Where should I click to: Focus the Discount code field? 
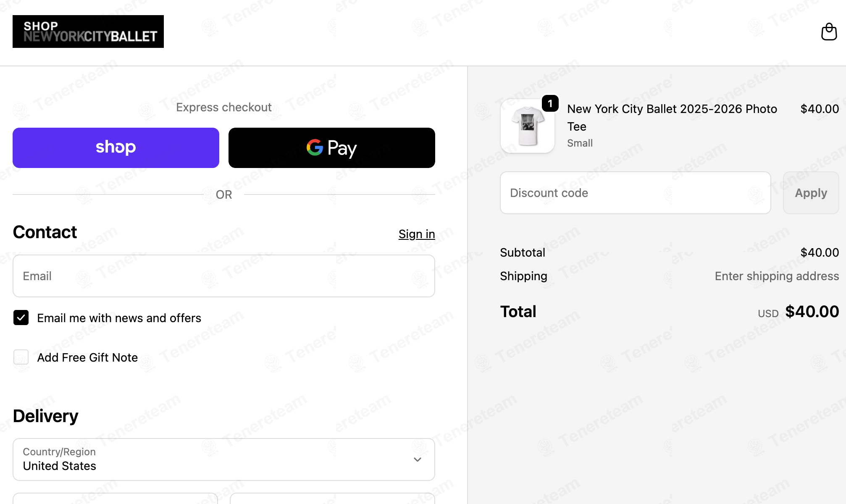pos(636,193)
